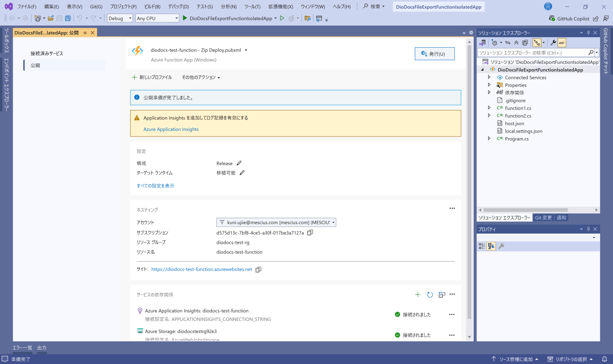Screen dimensions: 613x364
Task: Open the other actions dropdown
Action: tap(201, 78)
